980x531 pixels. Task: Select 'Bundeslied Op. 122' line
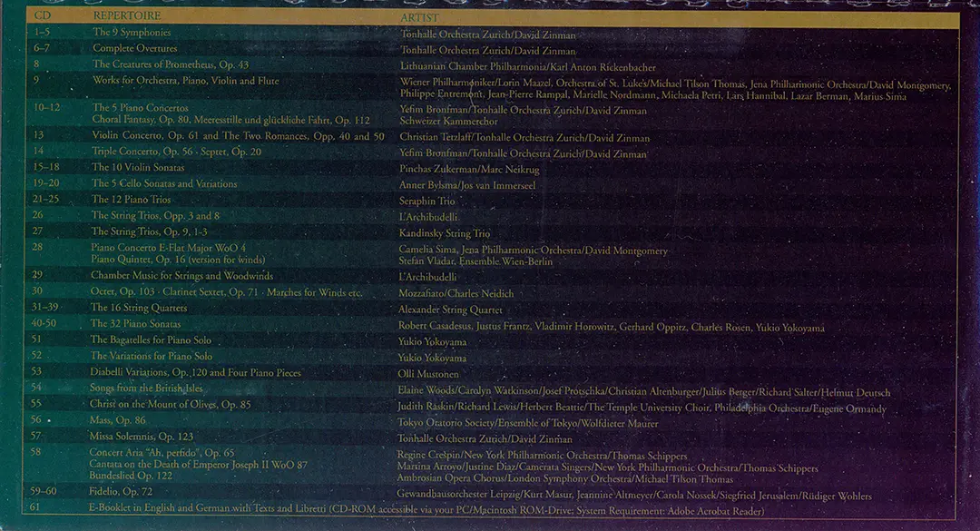click(x=131, y=476)
